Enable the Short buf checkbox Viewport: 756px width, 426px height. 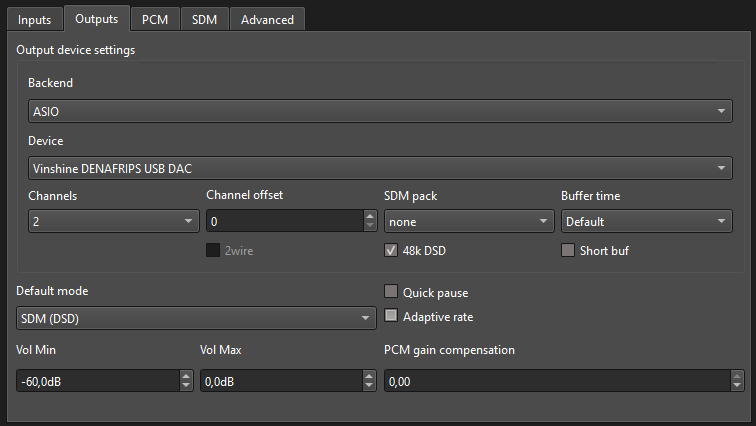pos(567,250)
